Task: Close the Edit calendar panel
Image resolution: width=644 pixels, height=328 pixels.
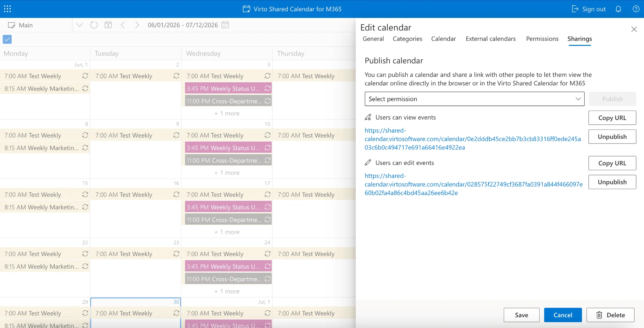Action: (634, 29)
